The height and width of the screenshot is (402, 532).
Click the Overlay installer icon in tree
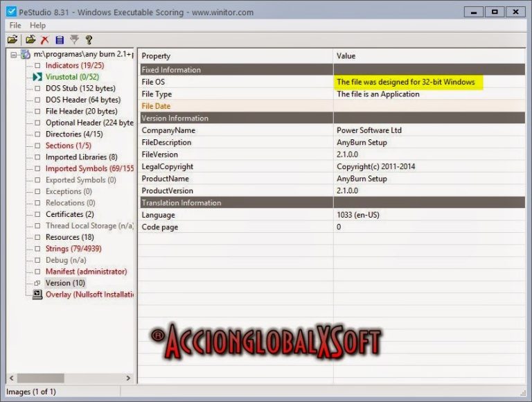click(x=37, y=295)
